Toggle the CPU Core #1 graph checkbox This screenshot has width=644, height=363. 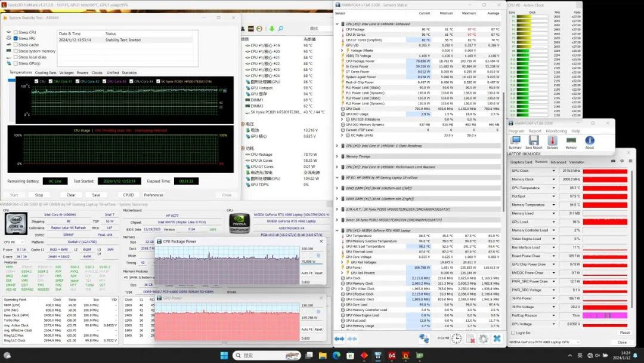(x=51, y=81)
